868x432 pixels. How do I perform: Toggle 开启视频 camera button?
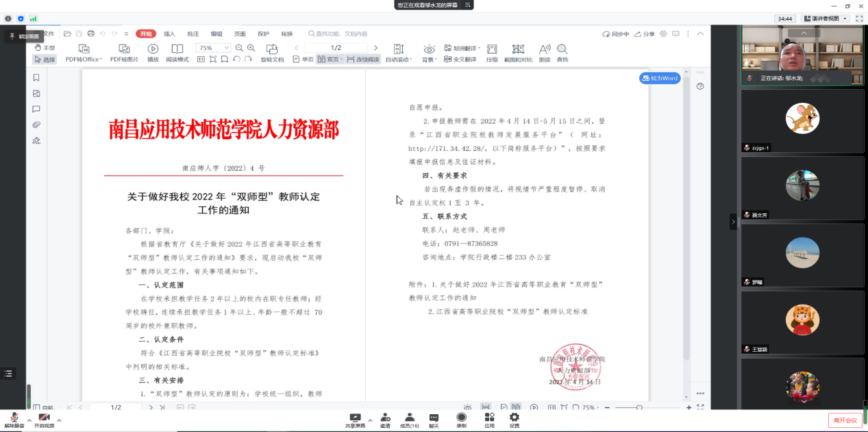[x=44, y=418]
